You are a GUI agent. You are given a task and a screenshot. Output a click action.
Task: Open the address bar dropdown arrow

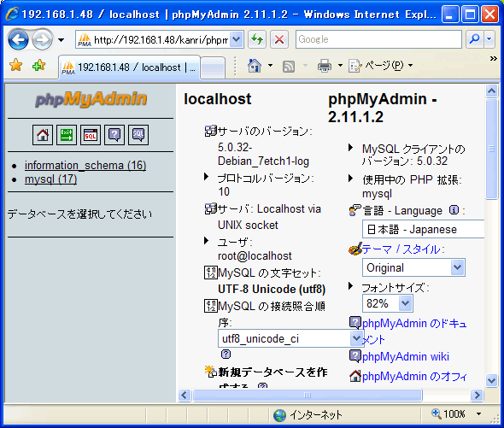click(x=237, y=39)
